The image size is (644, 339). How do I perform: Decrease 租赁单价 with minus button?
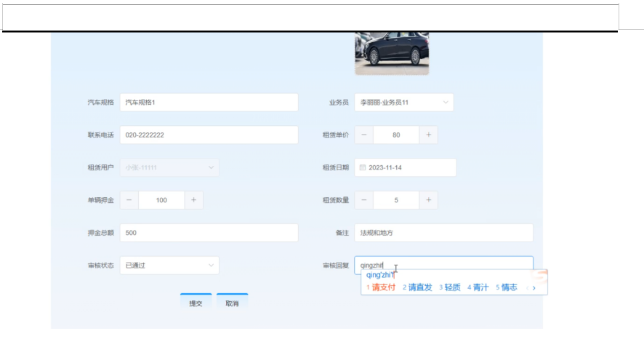point(364,135)
